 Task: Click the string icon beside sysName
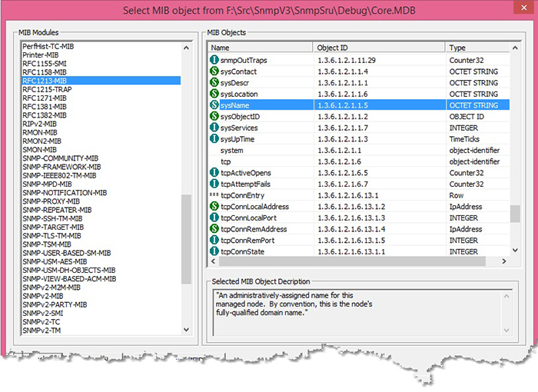[x=214, y=105]
